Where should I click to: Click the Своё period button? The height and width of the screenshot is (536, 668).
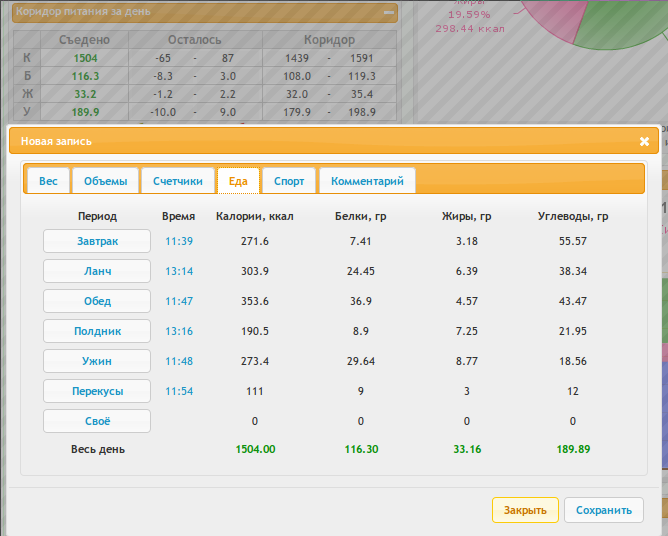tap(97, 421)
